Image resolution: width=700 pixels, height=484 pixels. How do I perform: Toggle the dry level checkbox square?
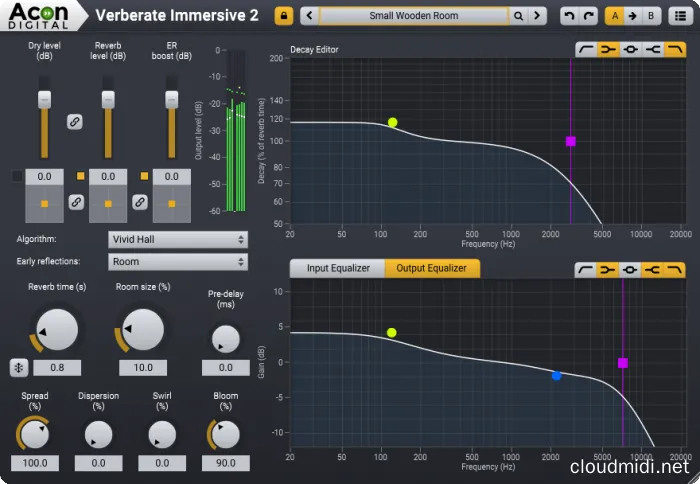tap(17, 177)
